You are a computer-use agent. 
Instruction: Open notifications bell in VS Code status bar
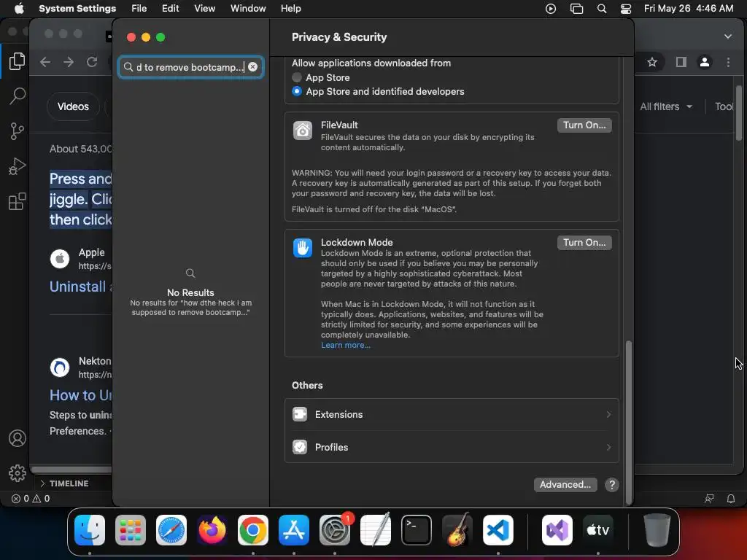[x=731, y=499]
